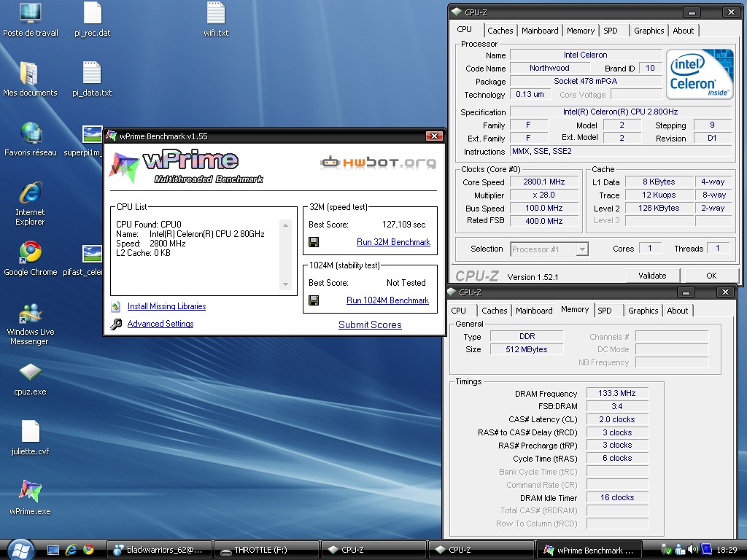Minimize upper CPU-Z window
The width and height of the screenshot is (747, 560).
[692, 12]
